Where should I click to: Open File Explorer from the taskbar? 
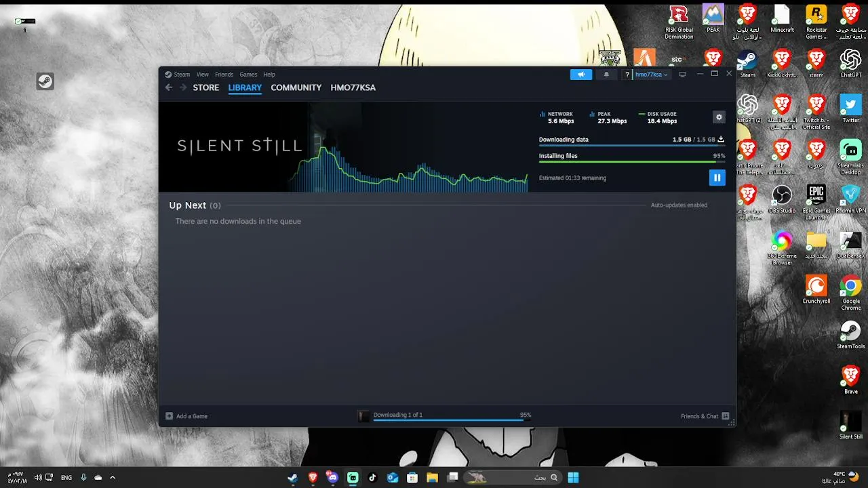432,477
